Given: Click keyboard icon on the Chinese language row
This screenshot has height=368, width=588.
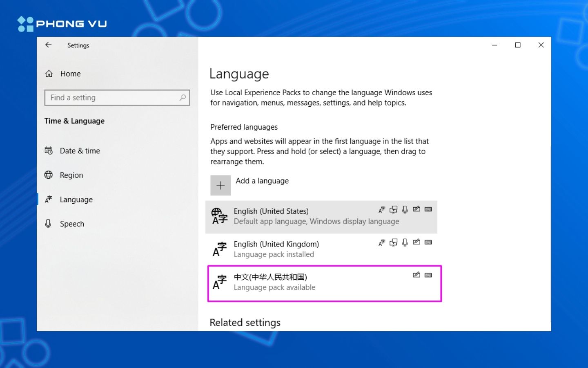Looking at the screenshot, I should (x=428, y=275).
